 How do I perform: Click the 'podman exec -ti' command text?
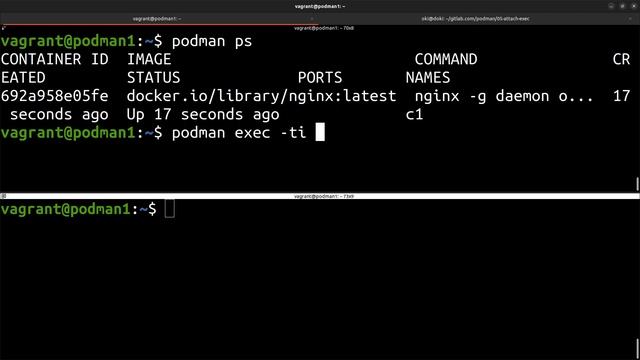239,133
